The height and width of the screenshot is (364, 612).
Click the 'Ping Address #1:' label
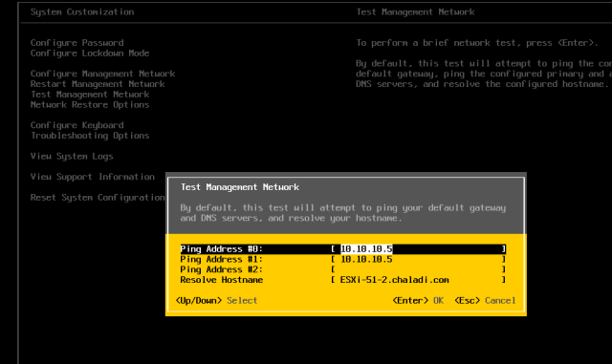221,260
